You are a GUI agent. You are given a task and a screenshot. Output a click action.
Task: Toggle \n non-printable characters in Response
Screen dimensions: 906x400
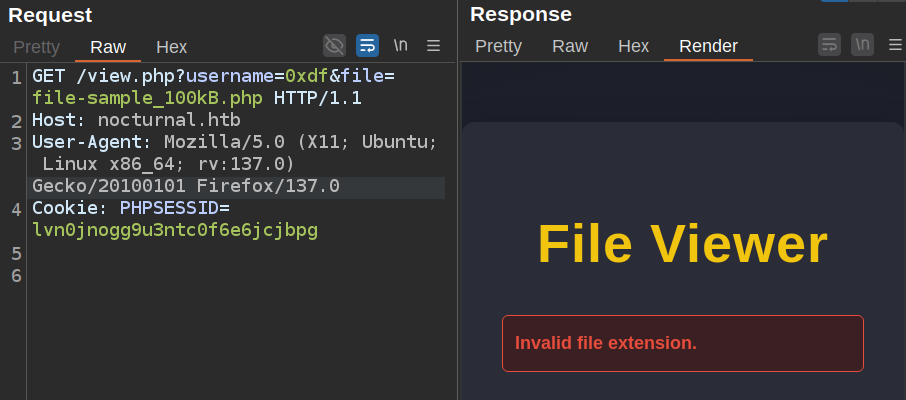click(x=862, y=45)
